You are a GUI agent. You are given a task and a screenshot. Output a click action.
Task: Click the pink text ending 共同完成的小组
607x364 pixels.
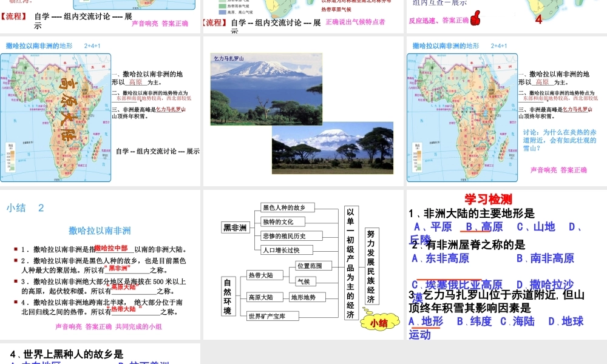click(x=109, y=326)
